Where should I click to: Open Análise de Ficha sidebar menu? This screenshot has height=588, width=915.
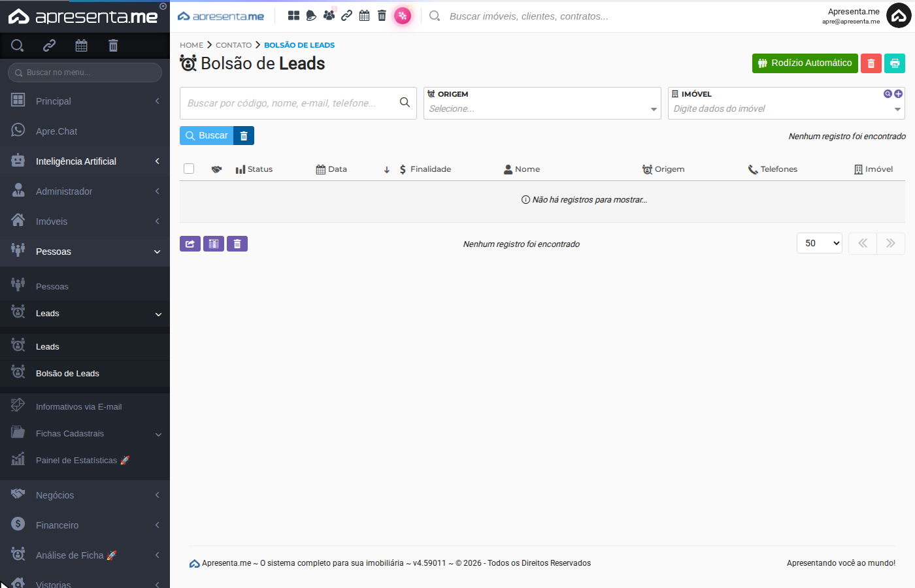[x=85, y=555]
